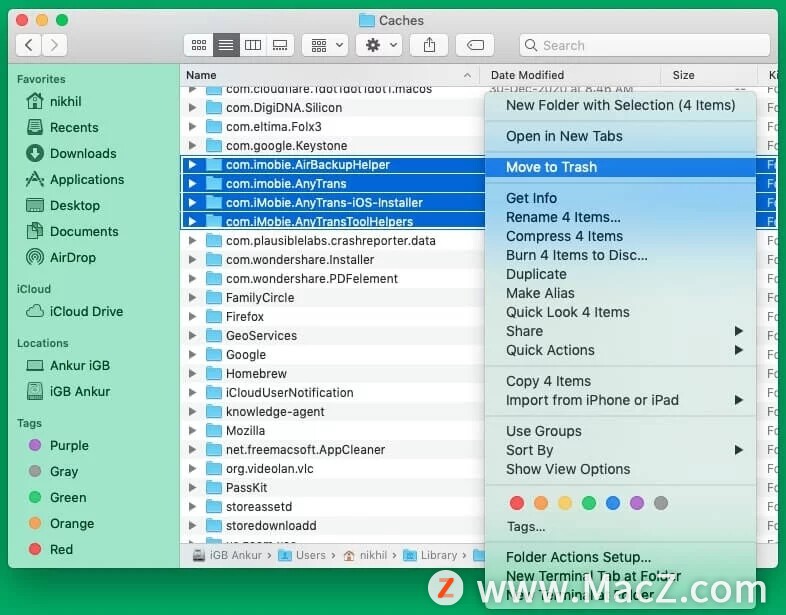Open Desktop in the sidebar
786x615 pixels.
tap(63, 206)
